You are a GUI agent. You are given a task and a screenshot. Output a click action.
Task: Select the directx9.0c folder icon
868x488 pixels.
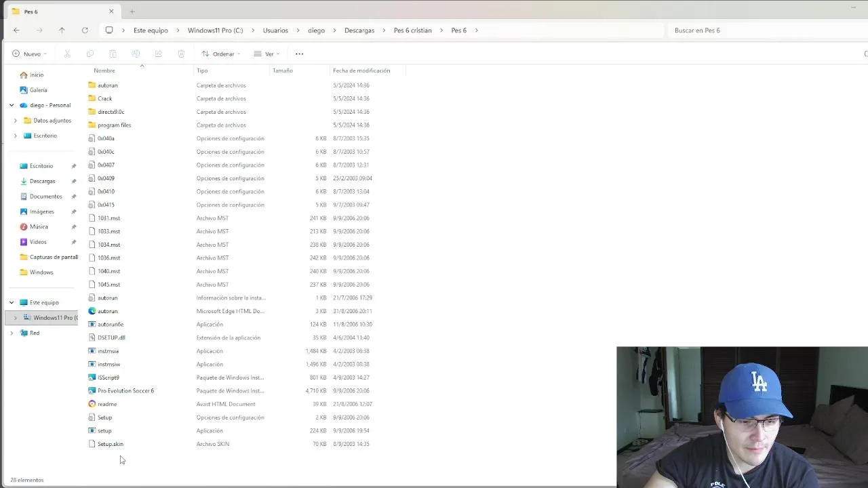click(x=92, y=112)
